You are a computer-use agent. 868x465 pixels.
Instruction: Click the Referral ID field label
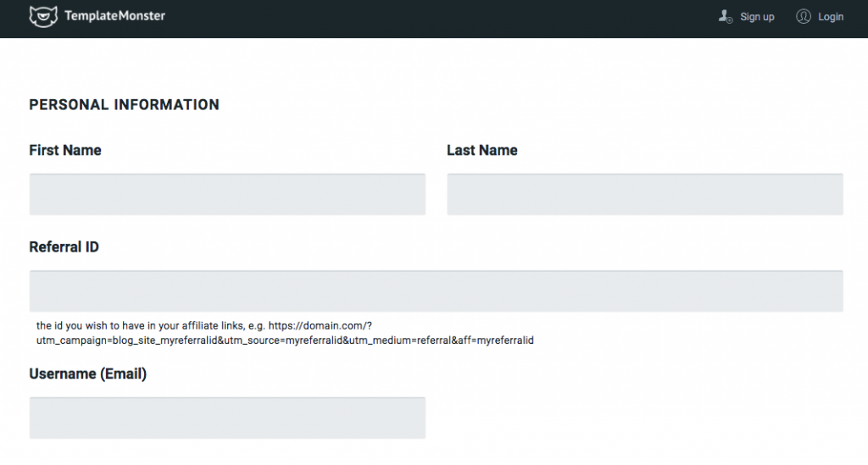(64, 247)
